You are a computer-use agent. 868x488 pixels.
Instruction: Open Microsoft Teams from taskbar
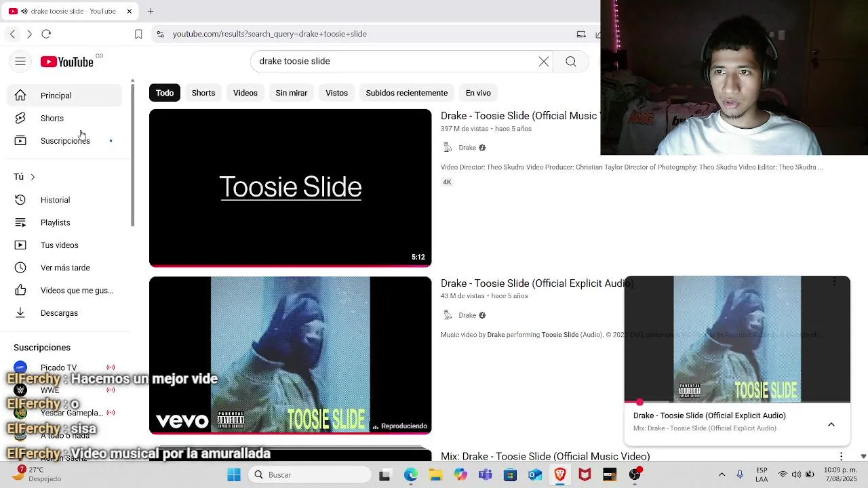point(485,474)
